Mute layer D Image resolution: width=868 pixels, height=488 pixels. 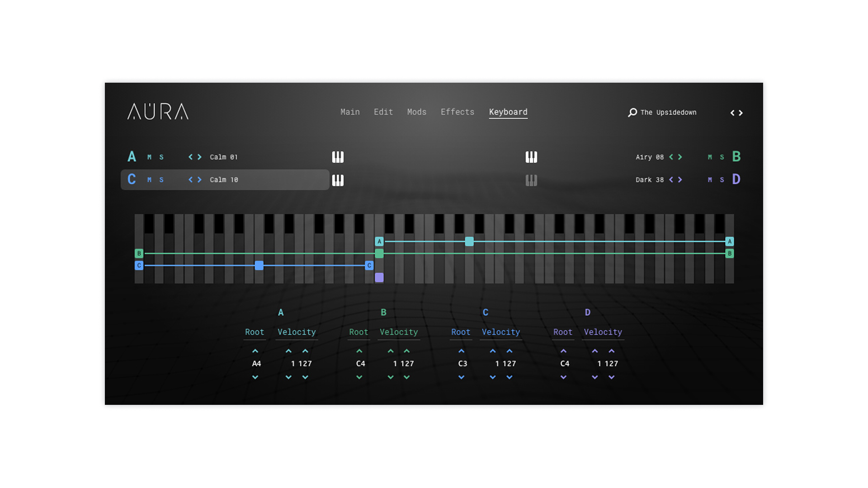point(710,180)
